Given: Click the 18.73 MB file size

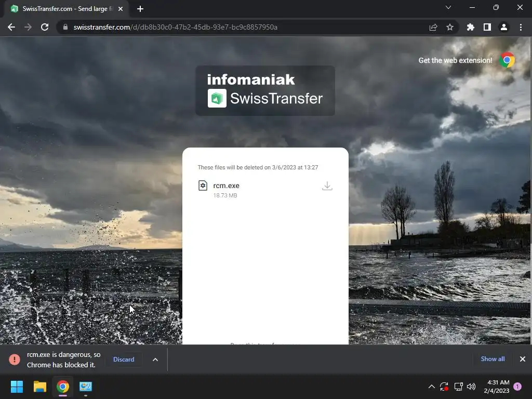Looking at the screenshot, I should coord(225,195).
